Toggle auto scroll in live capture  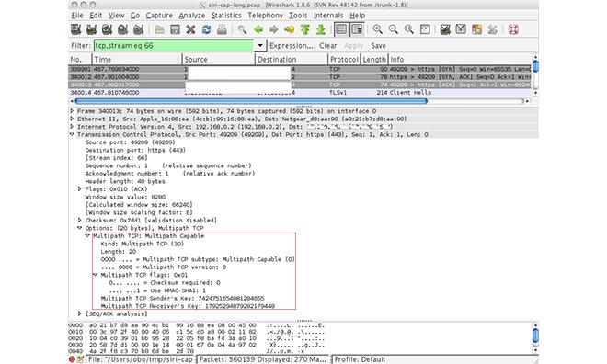click(357, 29)
